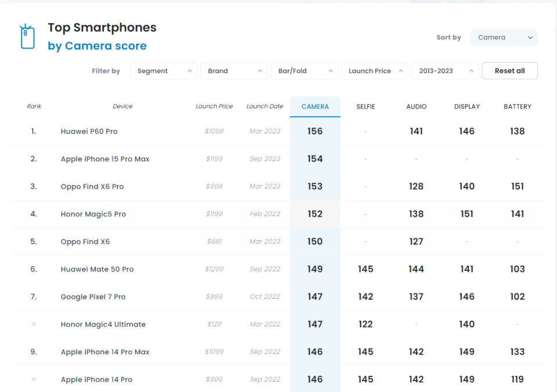
Task: Click the Huawei Mate 50 Pro camera score 149
Action: click(x=315, y=269)
